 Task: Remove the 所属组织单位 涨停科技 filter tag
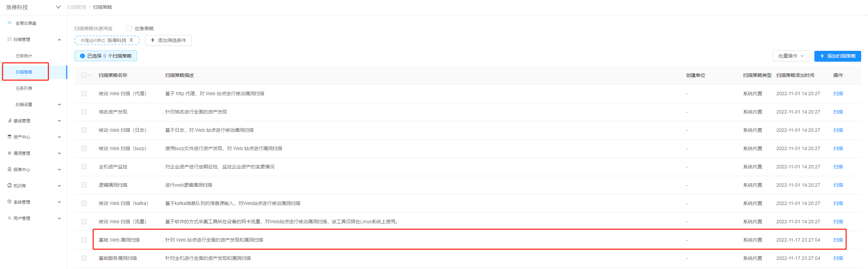point(131,40)
